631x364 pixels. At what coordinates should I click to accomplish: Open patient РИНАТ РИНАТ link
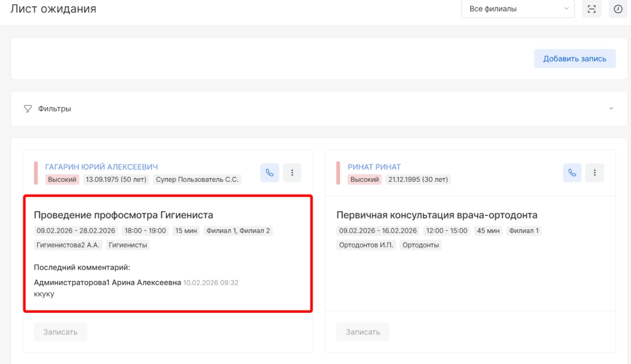point(374,167)
